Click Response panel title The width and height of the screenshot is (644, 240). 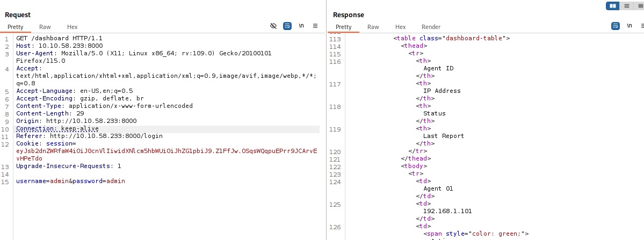coord(348,15)
